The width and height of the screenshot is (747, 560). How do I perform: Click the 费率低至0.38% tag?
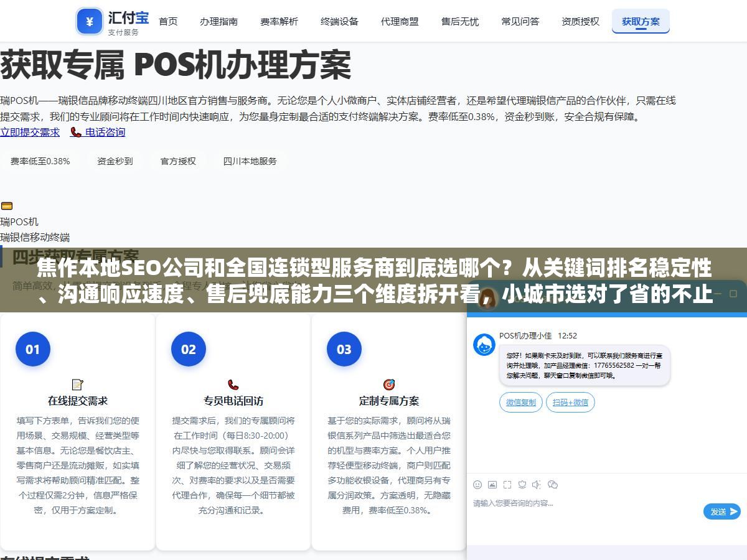click(x=40, y=161)
